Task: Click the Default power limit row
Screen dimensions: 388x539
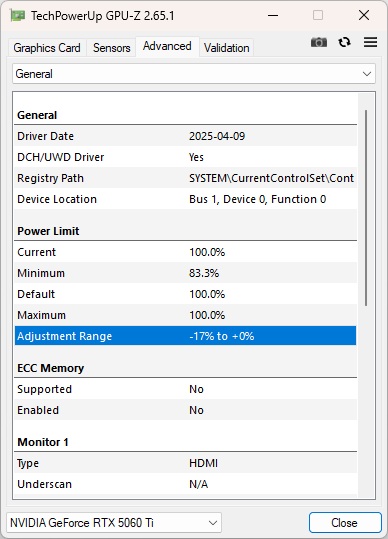Action: [186, 294]
